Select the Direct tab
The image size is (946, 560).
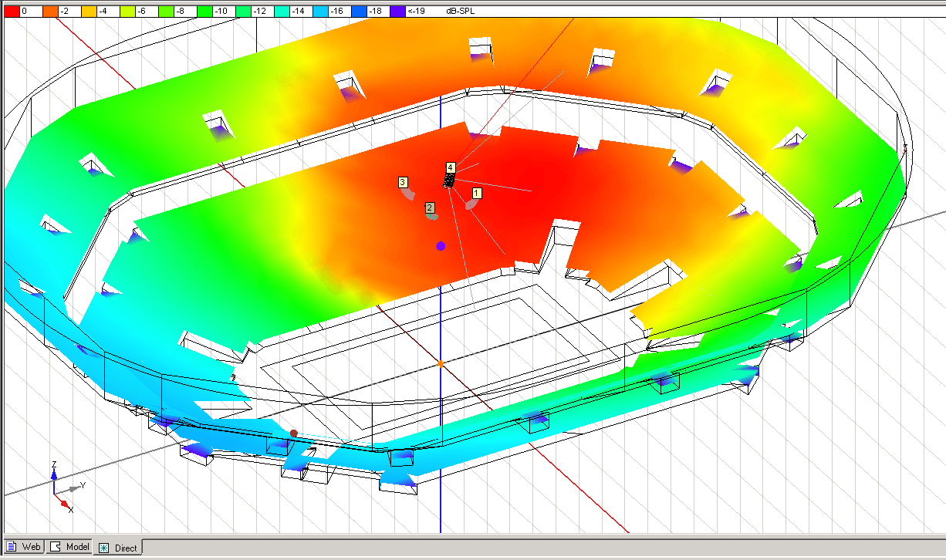(118, 548)
